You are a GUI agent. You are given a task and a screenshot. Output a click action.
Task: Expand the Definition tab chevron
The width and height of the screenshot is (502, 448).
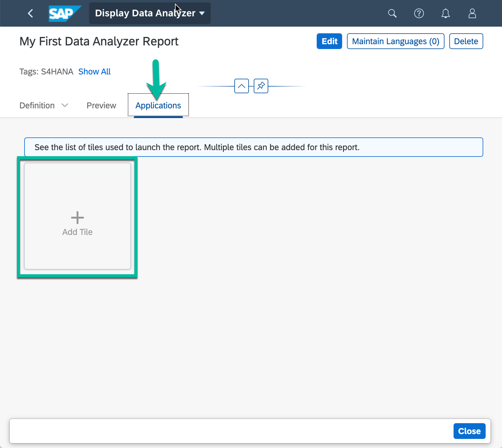(x=65, y=105)
